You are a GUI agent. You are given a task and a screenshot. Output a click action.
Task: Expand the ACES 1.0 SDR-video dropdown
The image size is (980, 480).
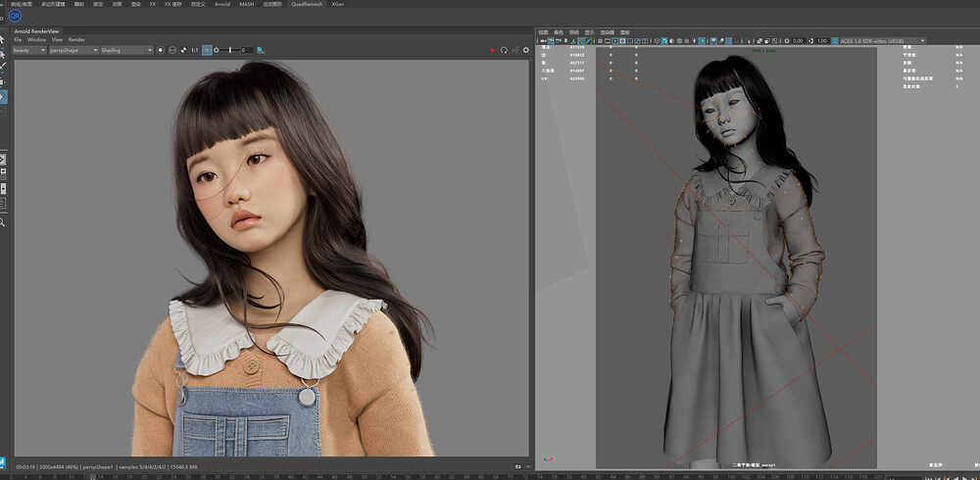coord(883,40)
